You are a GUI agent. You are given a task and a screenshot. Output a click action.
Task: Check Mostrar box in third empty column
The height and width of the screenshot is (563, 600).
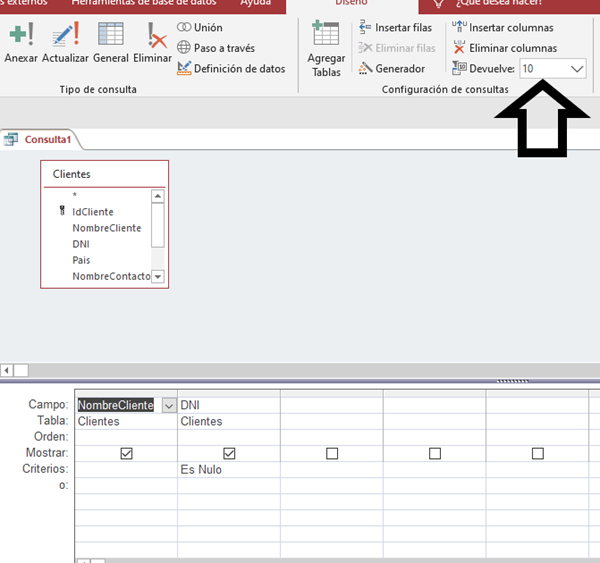click(x=332, y=453)
